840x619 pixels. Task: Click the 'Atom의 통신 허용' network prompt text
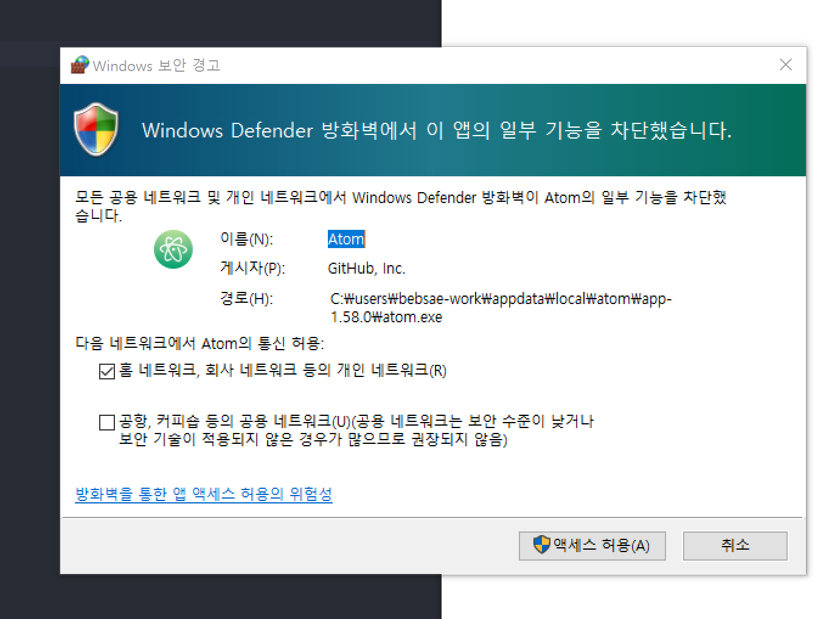(x=200, y=343)
